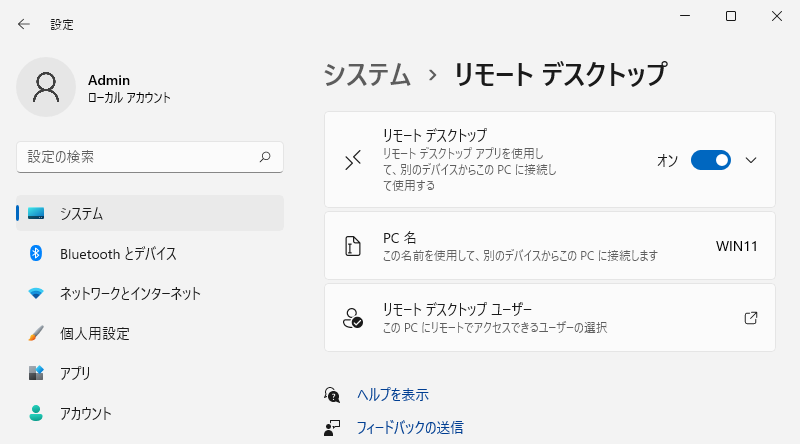Click the ヘルプを表示 link
The height and width of the screenshot is (444, 800).
[x=392, y=394]
